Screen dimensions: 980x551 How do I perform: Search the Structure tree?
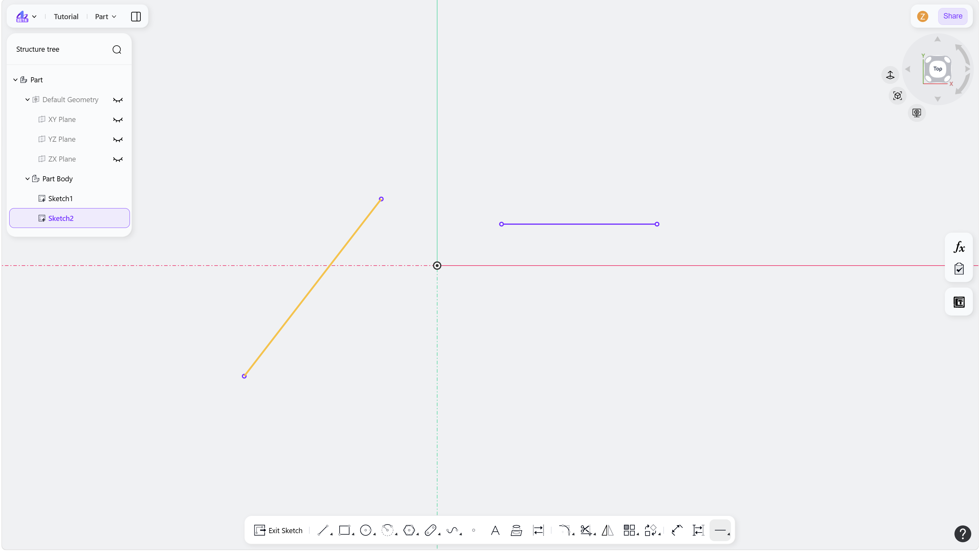[117, 49]
